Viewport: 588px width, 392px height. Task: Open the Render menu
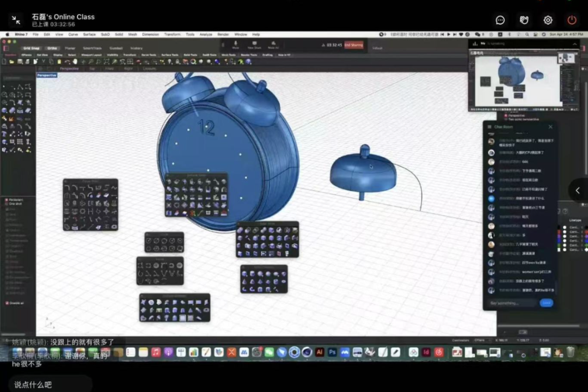point(223,34)
